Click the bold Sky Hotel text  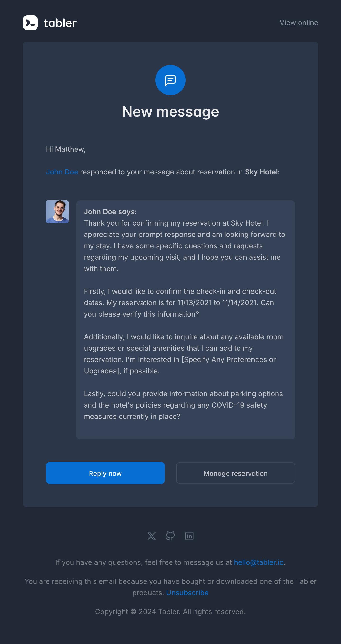(261, 172)
